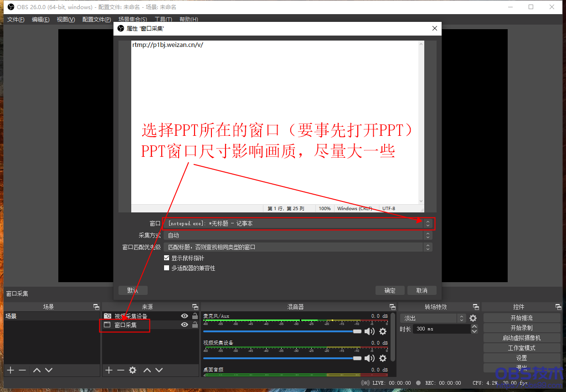
Task: Open the 窗口 dropdown showing notepad.exe
Action: pyautogui.click(x=298, y=223)
